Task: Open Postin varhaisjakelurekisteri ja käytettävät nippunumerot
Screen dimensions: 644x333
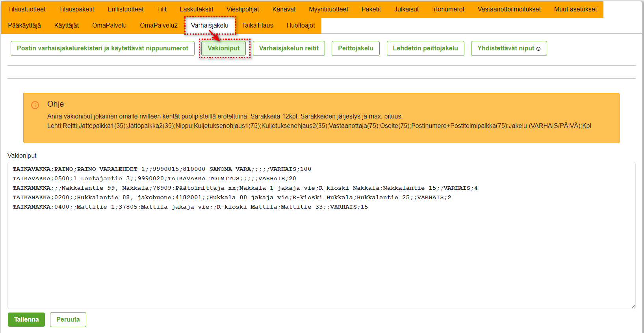Action: pos(102,48)
